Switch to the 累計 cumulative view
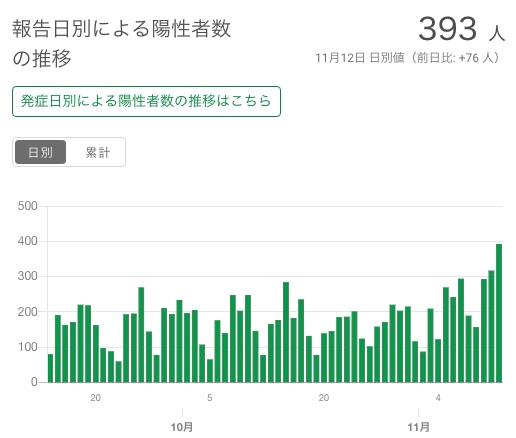516x438 pixels. click(x=97, y=152)
